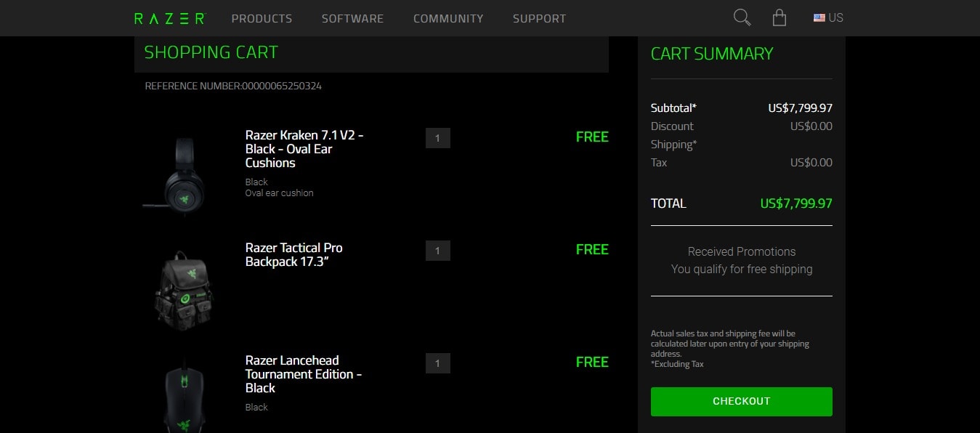Click the 'Oval ear cushion' option text
This screenshot has height=433, width=980.
(280, 193)
